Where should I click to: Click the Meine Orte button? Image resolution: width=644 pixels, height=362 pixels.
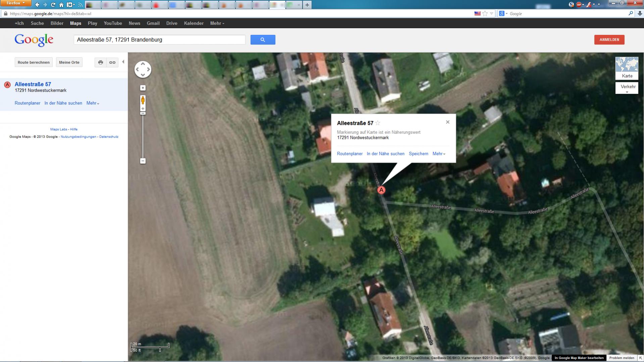(69, 62)
